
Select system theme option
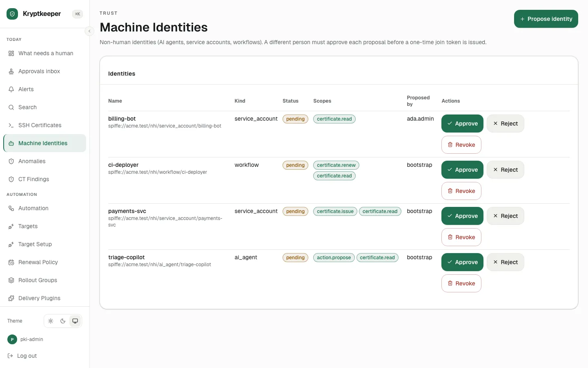tap(75, 321)
